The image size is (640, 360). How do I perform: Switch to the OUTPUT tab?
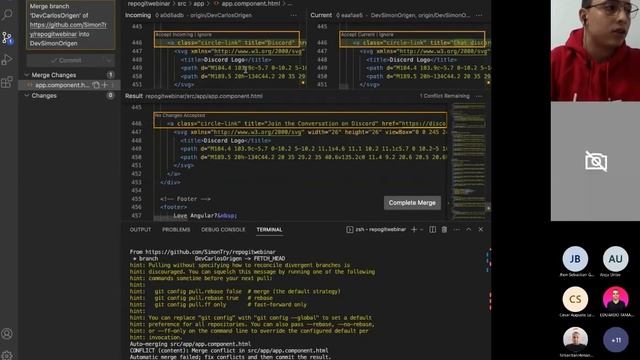[140, 229]
